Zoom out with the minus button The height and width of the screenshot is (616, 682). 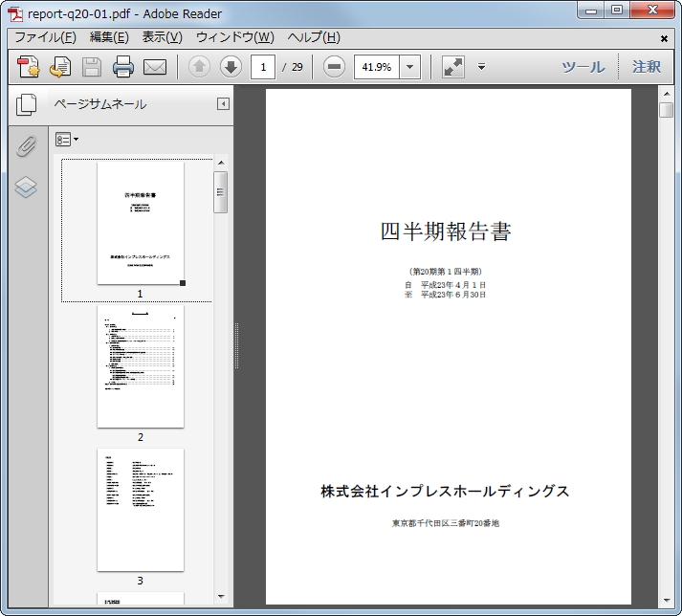click(x=334, y=67)
